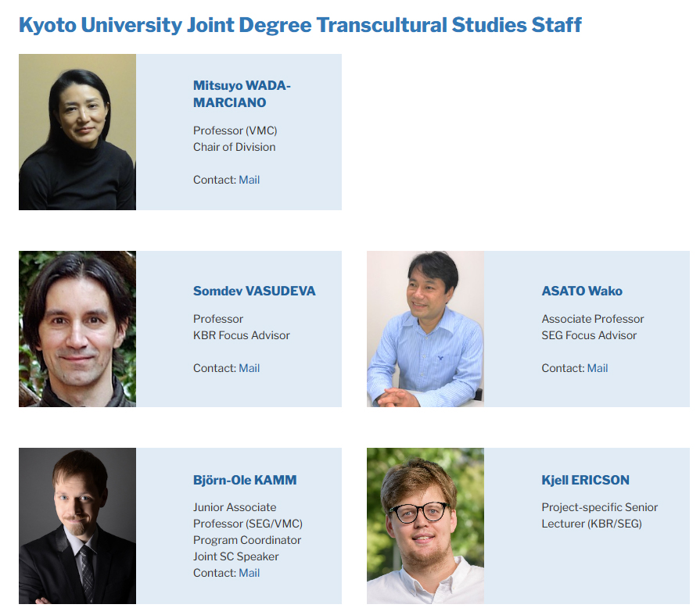Click Mail link in WADA-MARCIANO's card
Screen dimensions: 700x608
coord(249,180)
